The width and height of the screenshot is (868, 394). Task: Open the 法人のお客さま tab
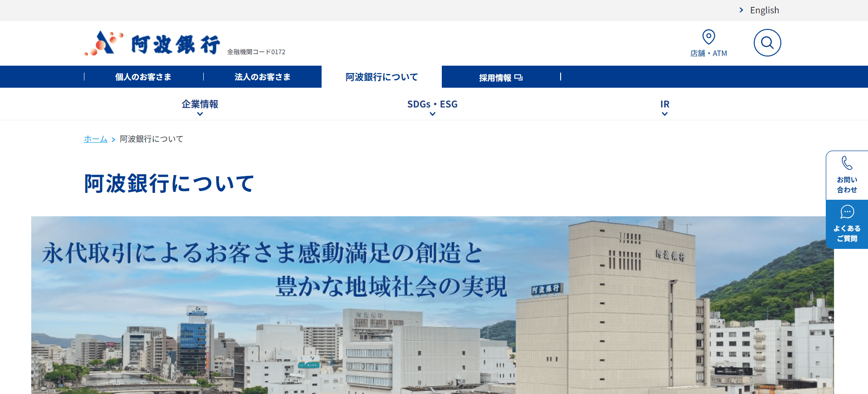262,77
